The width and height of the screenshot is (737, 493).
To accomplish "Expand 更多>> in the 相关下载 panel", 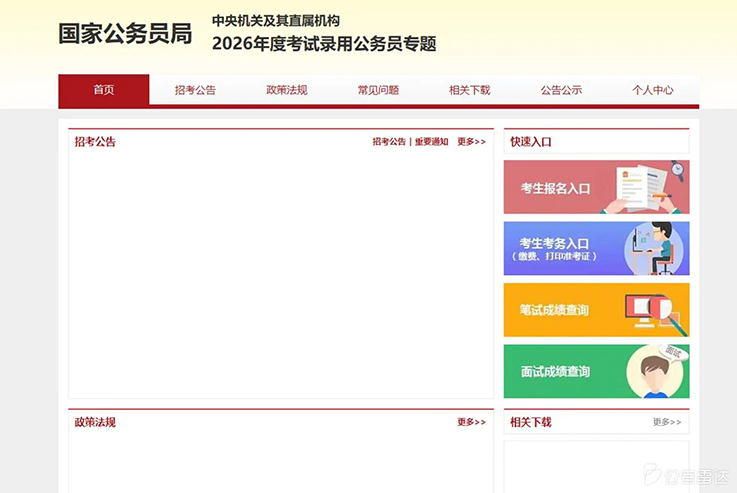I will [667, 422].
